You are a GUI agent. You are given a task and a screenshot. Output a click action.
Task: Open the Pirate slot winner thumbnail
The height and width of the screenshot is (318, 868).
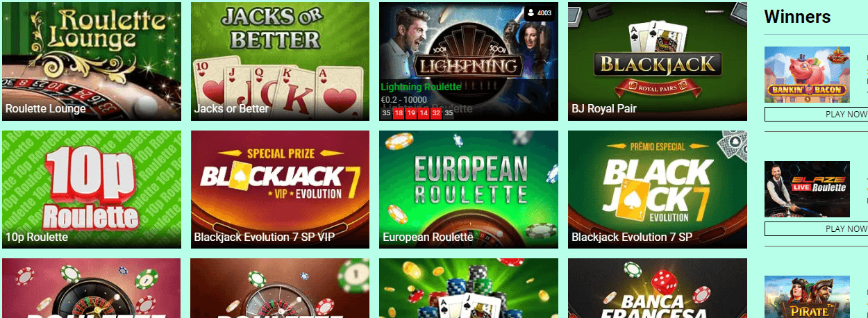(x=807, y=296)
